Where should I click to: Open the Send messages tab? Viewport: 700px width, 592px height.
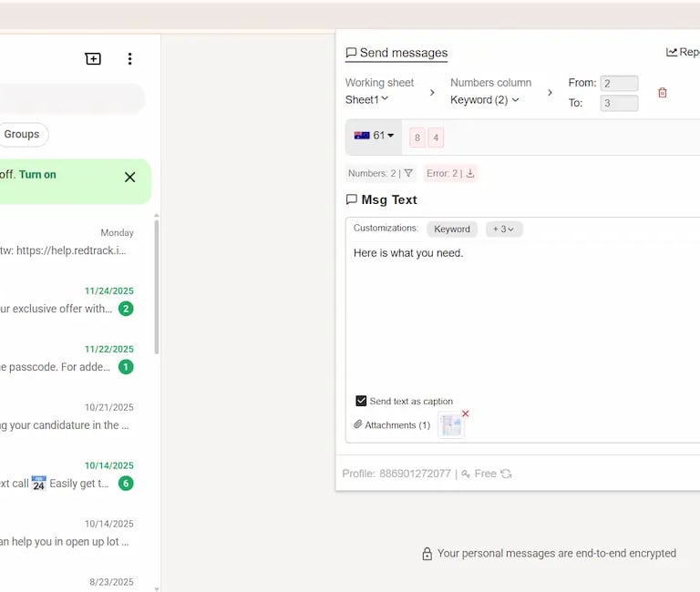(x=396, y=53)
